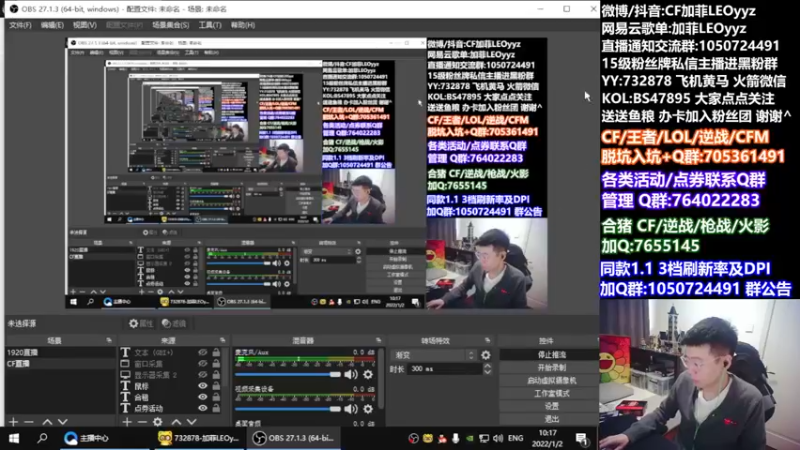Image resolution: width=800 pixels, height=450 pixels.
Task: Move selected source down in Sources list
Action: [x=191, y=422]
